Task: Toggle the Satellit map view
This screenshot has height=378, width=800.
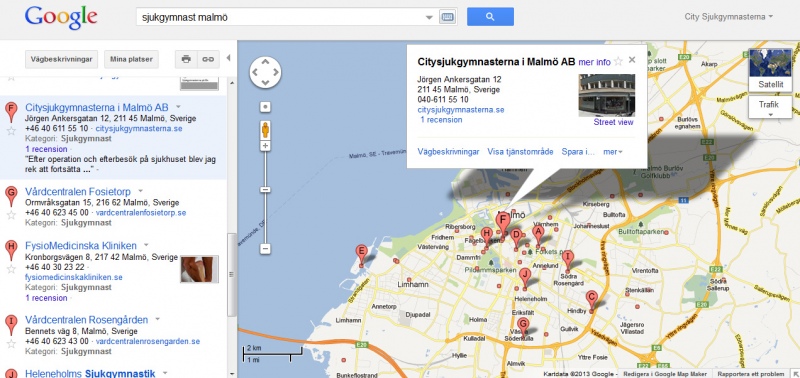Action: (770, 70)
